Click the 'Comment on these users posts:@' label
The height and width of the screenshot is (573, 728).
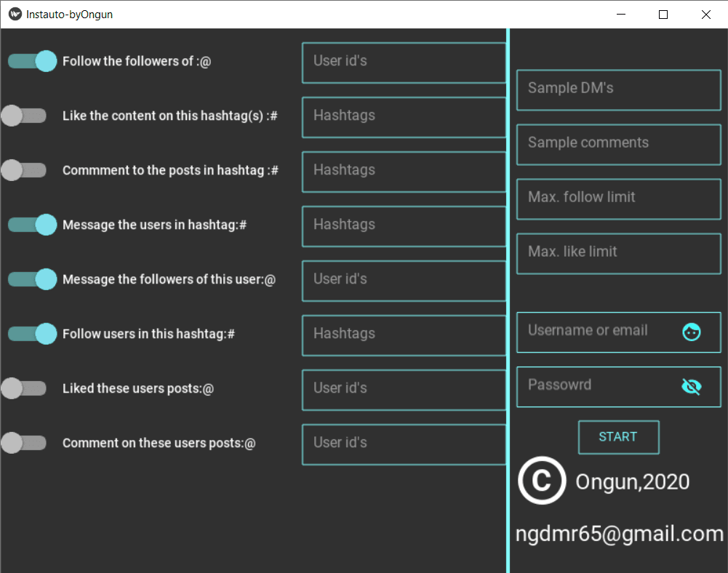pos(159,443)
